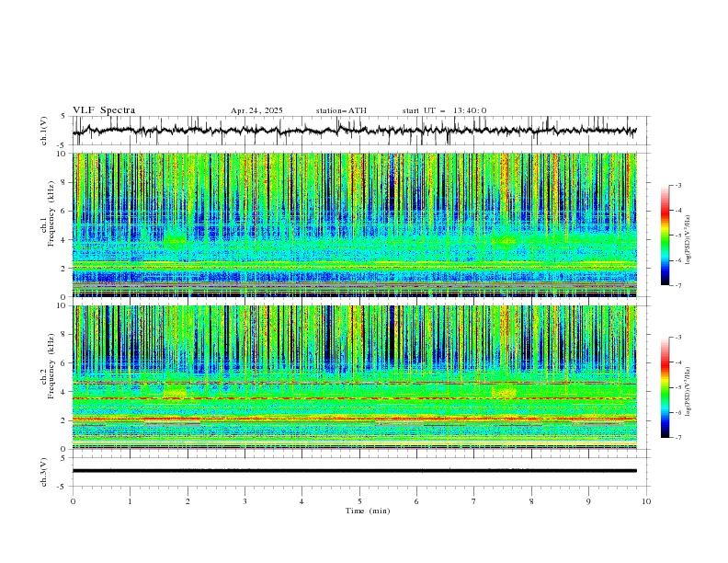Click the ch.3 flat voltage trace

coord(354,471)
